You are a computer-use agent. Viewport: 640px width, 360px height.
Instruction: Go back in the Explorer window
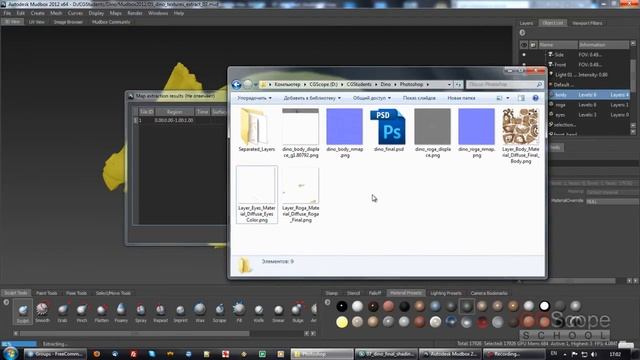(x=236, y=84)
